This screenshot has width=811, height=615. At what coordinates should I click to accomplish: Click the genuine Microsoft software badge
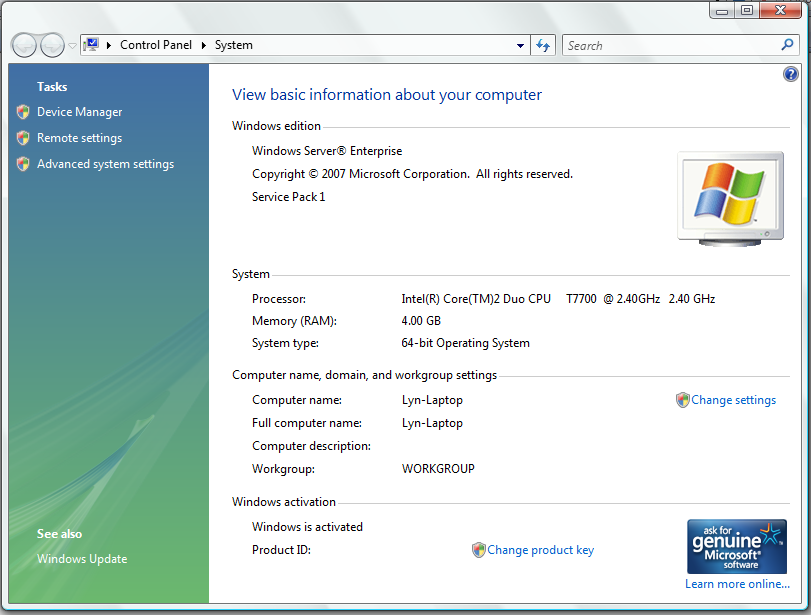coord(736,546)
